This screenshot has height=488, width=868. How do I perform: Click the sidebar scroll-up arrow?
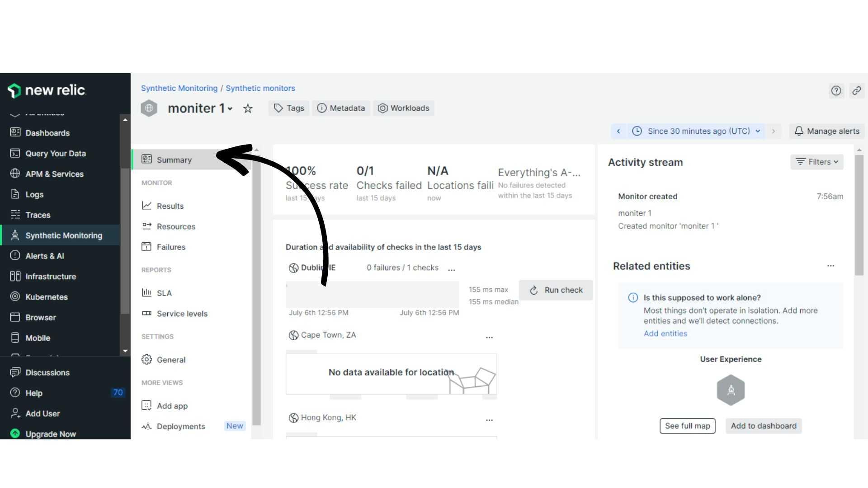pyautogui.click(x=125, y=120)
